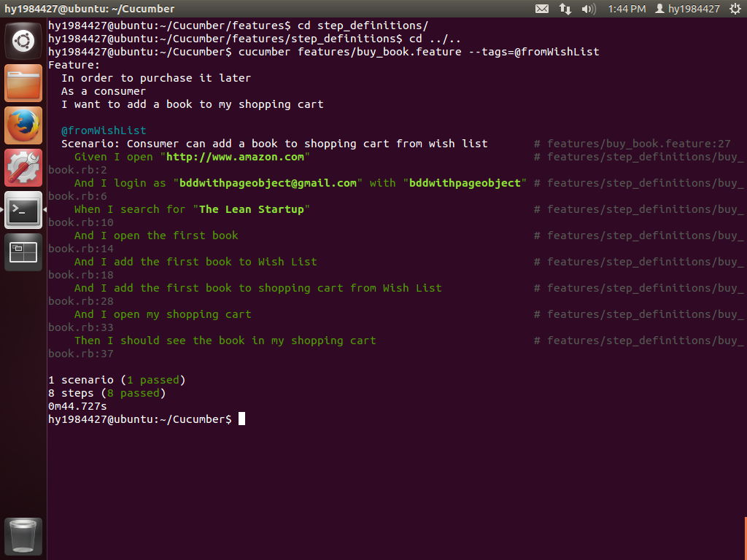This screenshot has width=747, height=560.
Task: Click the Terminal icon in launcher
Action: coord(23,210)
